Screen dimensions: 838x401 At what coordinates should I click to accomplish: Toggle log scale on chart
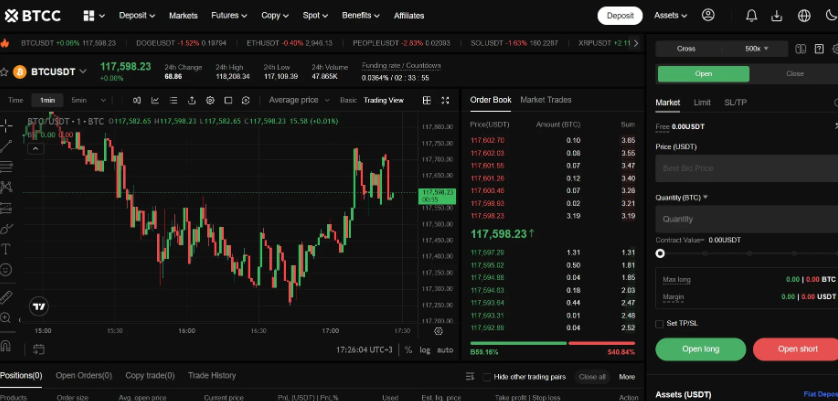(425, 350)
